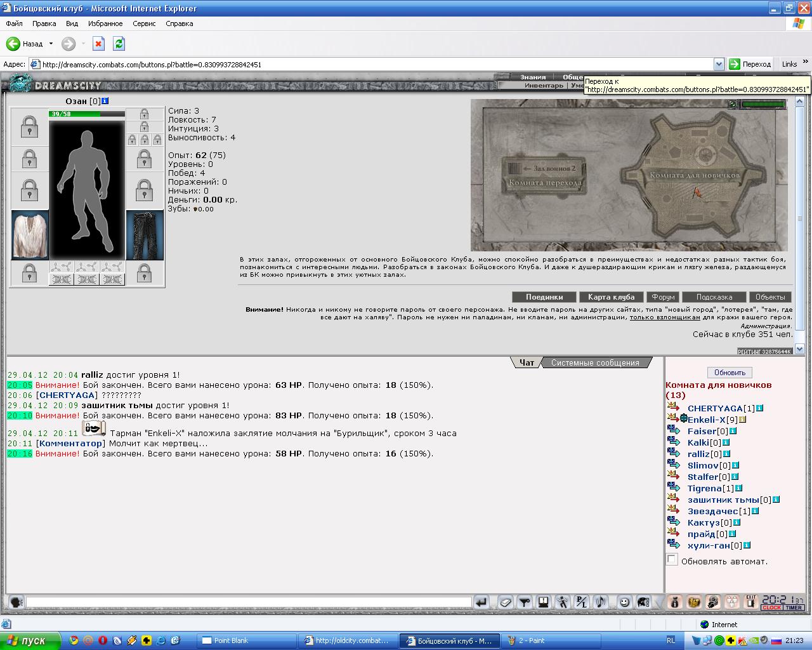Click the helmet list icon in chat bar
Screen dimensions: 812x650
point(643,602)
